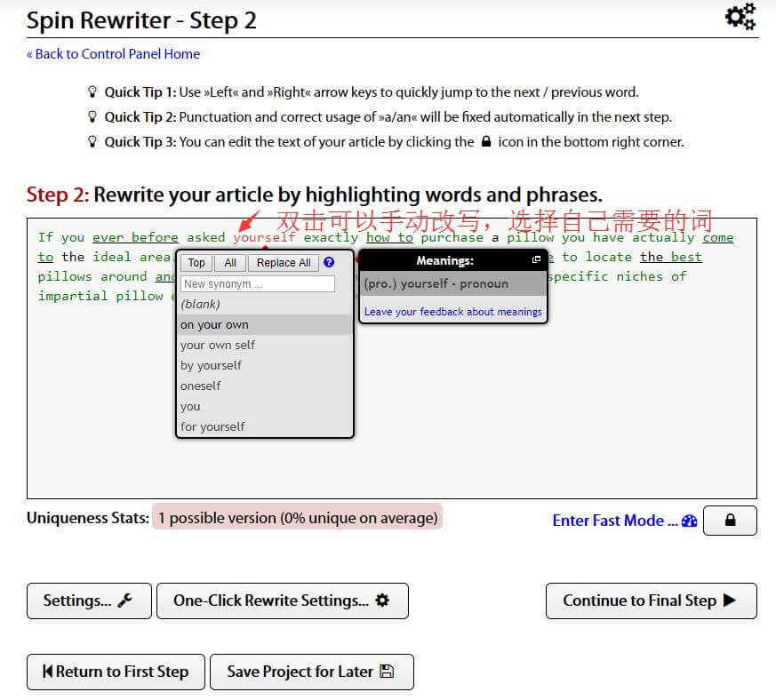
Task: Return to First Step
Action: [x=116, y=672]
